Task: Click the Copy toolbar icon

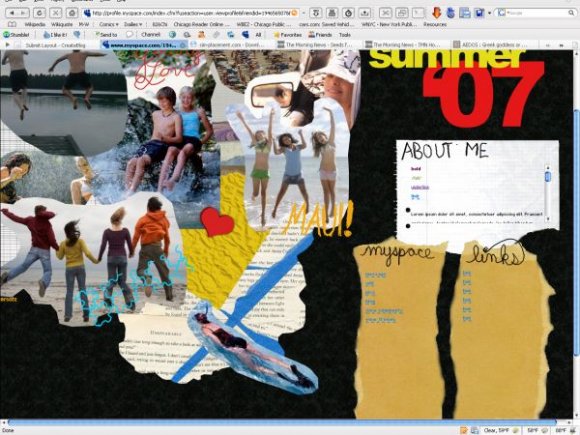Action: (x=402, y=13)
